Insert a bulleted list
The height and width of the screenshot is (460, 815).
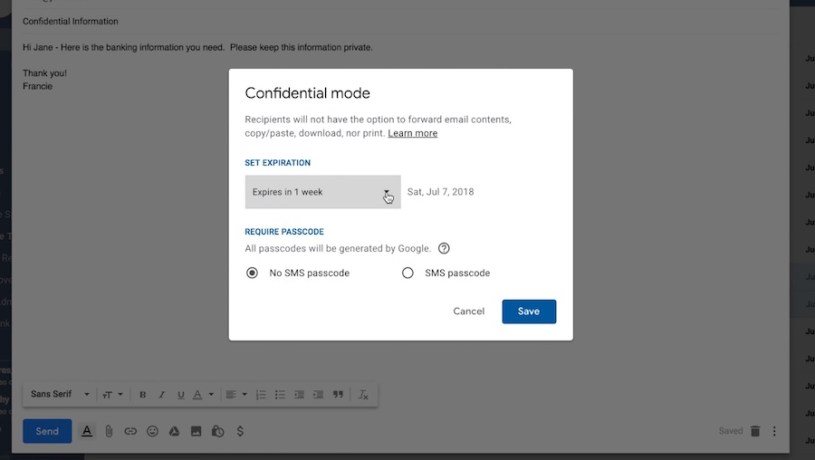pyautogui.click(x=280, y=395)
